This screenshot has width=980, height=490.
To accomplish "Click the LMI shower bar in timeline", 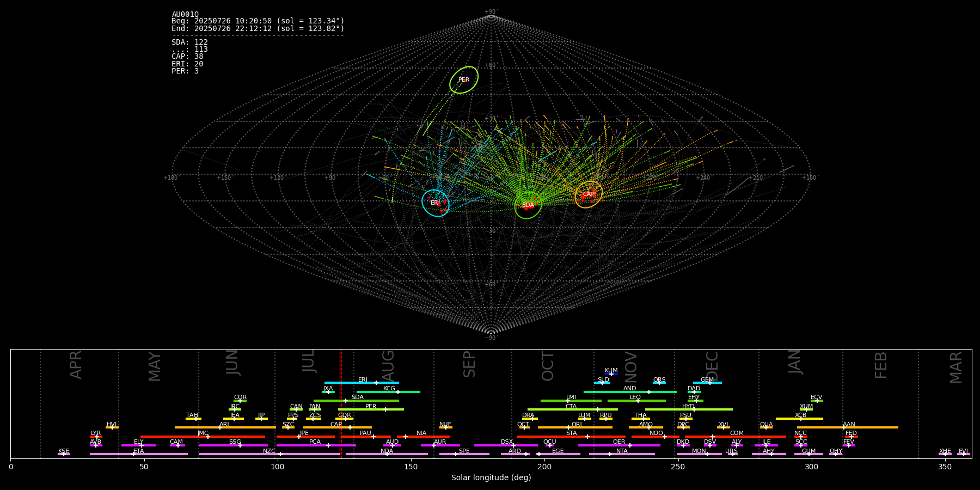I will 571,401.
